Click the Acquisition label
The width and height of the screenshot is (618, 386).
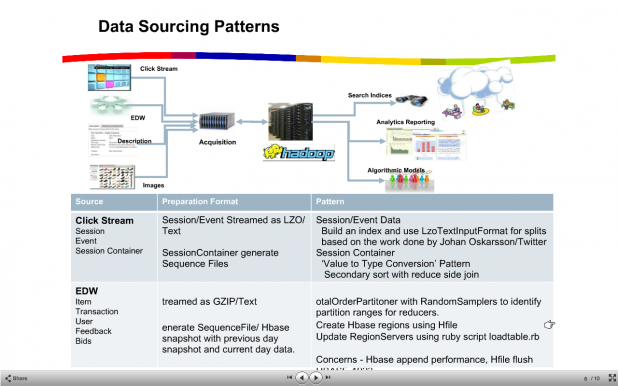(218, 142)
